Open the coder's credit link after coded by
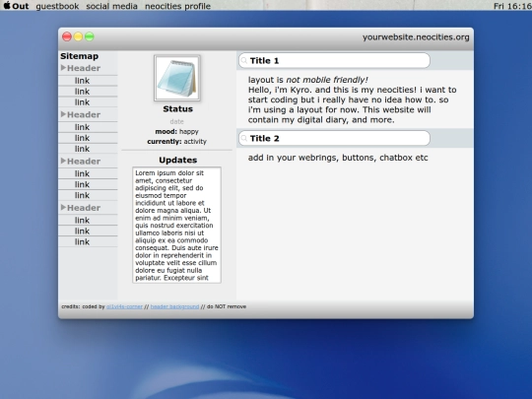Screen dimensions: 532x399 click(x=124, y=306)
